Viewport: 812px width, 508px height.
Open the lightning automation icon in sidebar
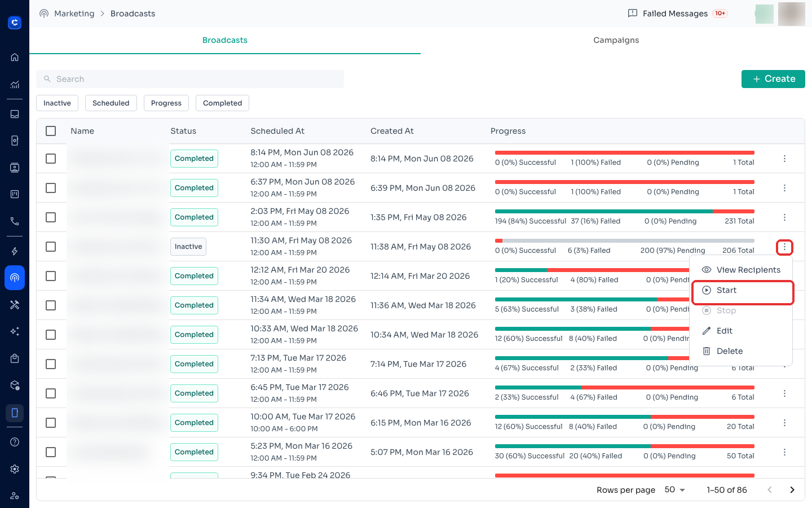click(x=15, y=251)
